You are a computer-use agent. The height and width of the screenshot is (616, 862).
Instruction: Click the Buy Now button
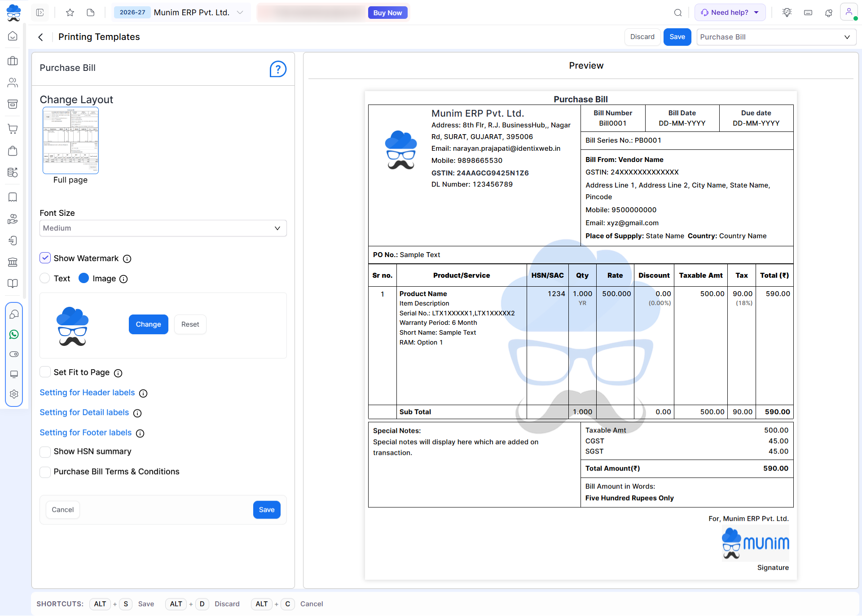tap(387, 13)
